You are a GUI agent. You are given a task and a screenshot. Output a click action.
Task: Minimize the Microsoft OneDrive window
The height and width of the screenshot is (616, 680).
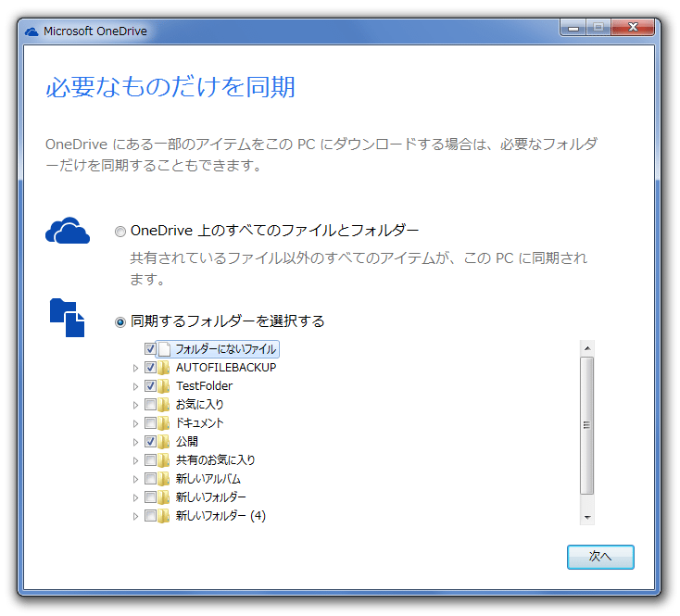pyautogui.click(x=573, y=28)
